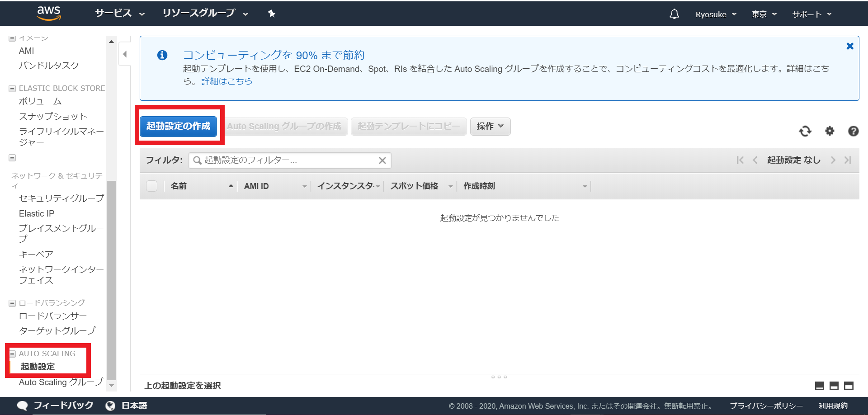
Task: Open スナップショット in sidebar
Action: [x=53, y=117]
